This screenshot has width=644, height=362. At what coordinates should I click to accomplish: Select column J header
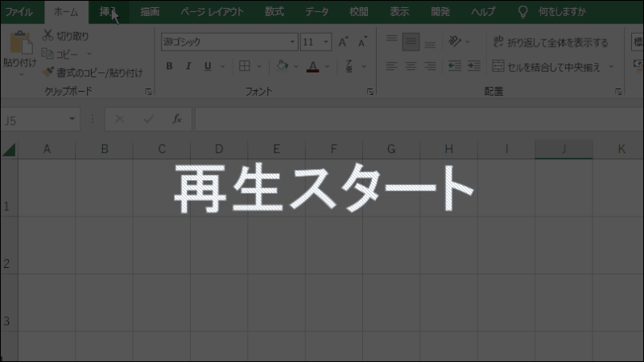563,149
